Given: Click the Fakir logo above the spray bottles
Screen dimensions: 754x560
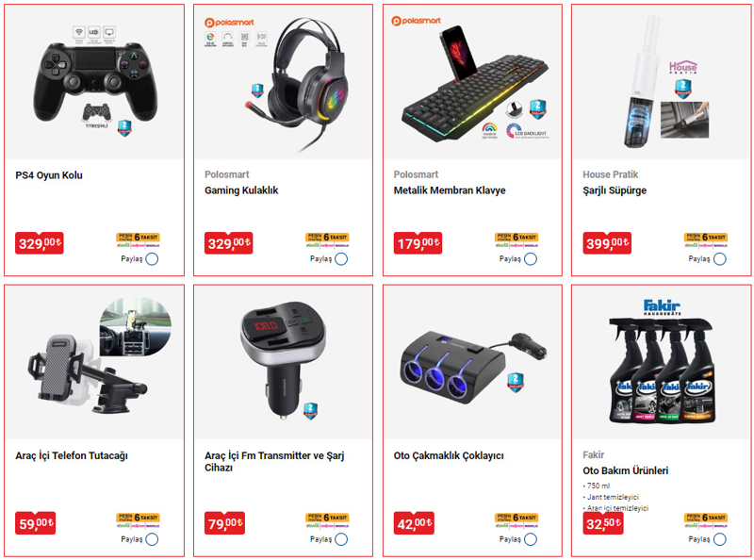Looking at the screenshot, I should [663, 307].
